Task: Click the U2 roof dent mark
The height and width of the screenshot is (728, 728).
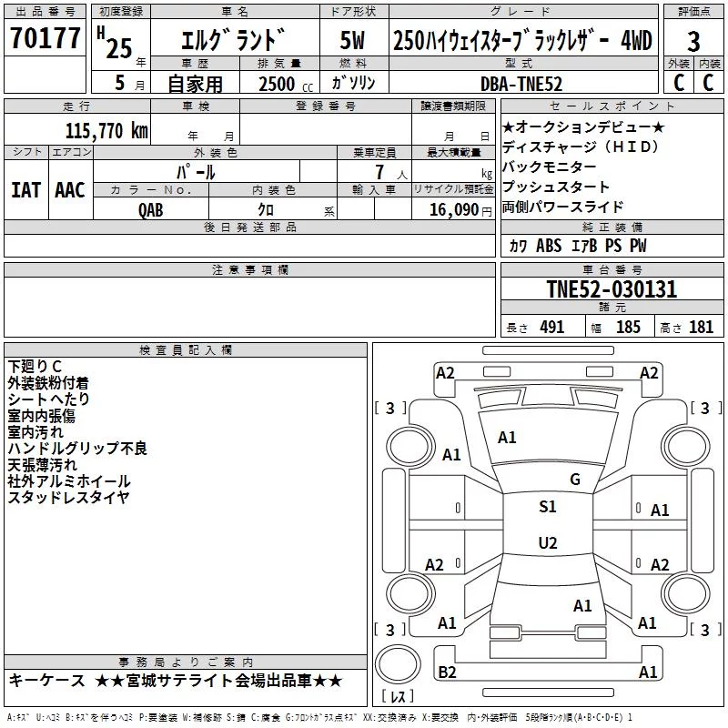Action: pyautogui.click(x=548, y=542)
